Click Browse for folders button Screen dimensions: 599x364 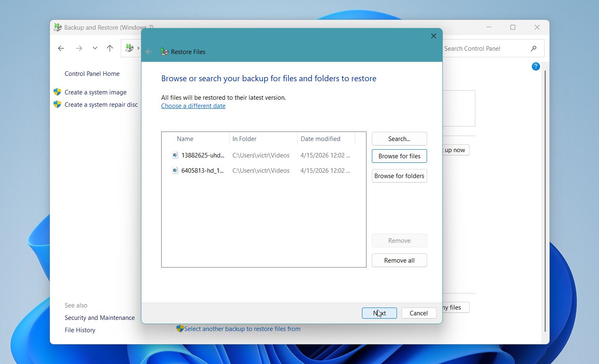point(399,176)
